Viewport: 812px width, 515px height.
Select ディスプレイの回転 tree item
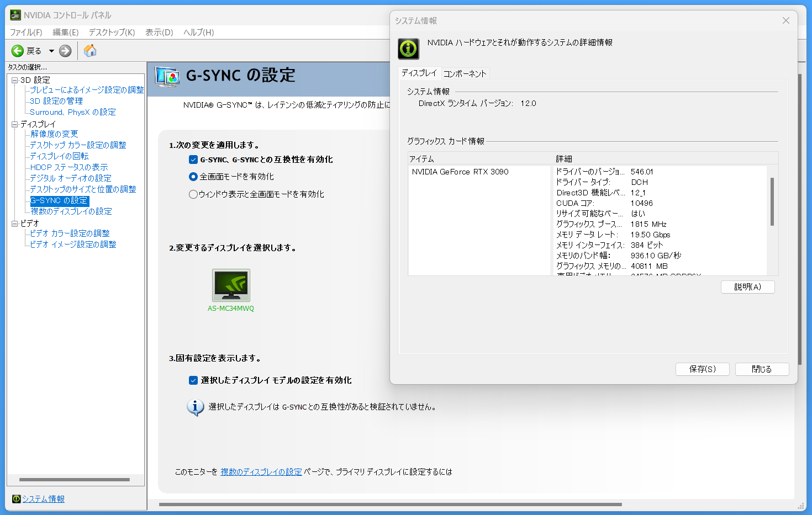[59, 156]
